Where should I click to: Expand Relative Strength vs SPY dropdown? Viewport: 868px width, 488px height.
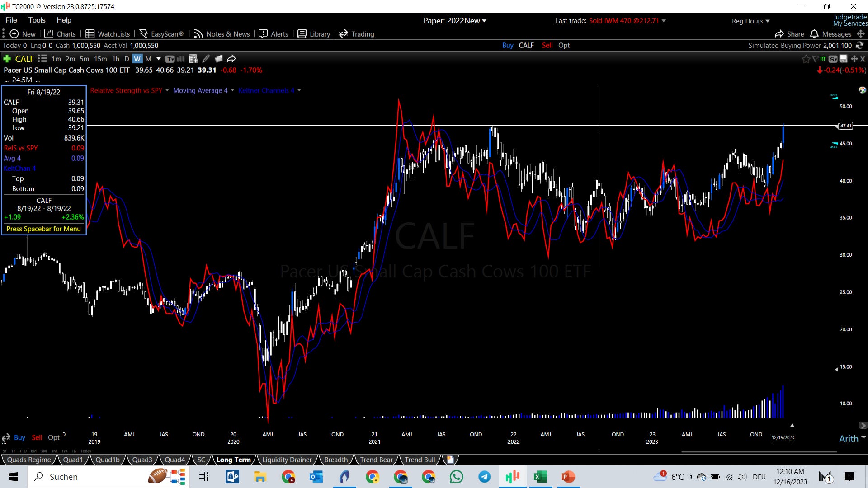167,90
